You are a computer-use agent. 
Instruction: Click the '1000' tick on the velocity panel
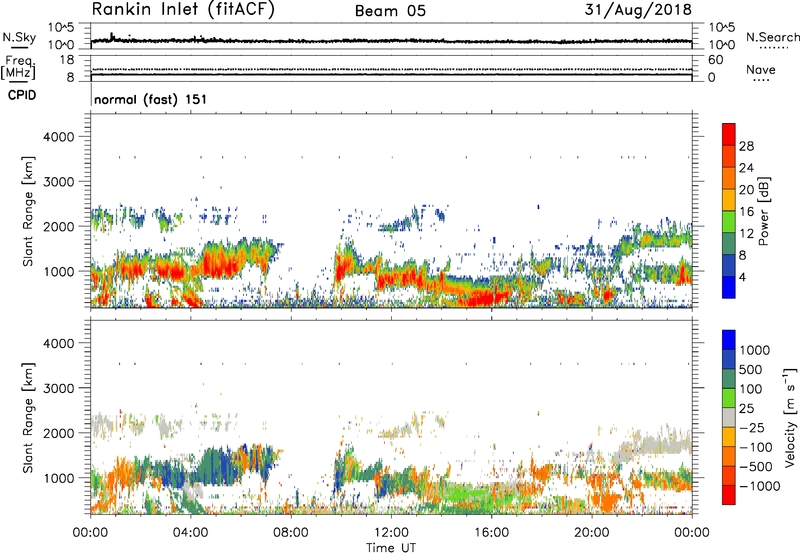[x=58, y=478]
